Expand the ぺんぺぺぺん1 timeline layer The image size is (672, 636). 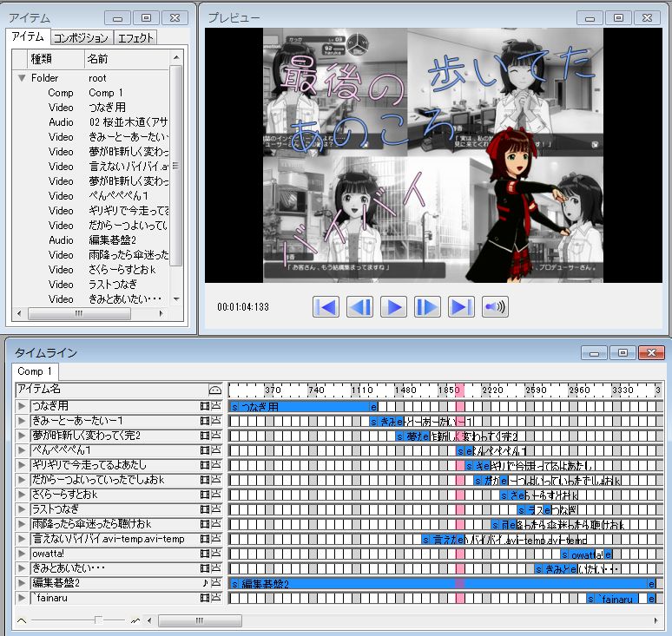coord(22,450)
